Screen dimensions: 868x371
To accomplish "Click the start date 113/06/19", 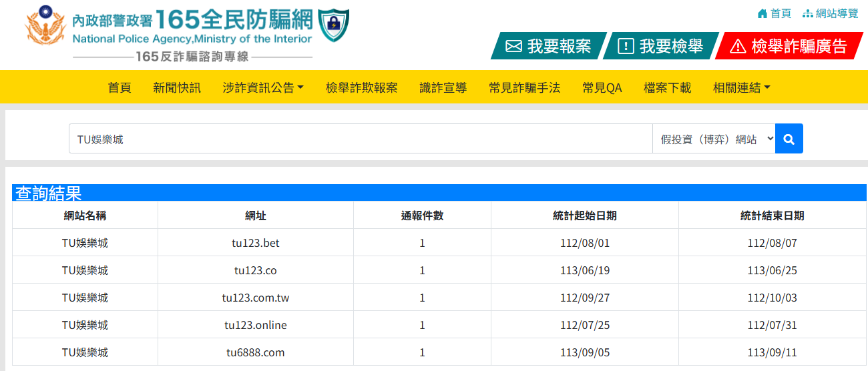I will (x=585, y=270).
